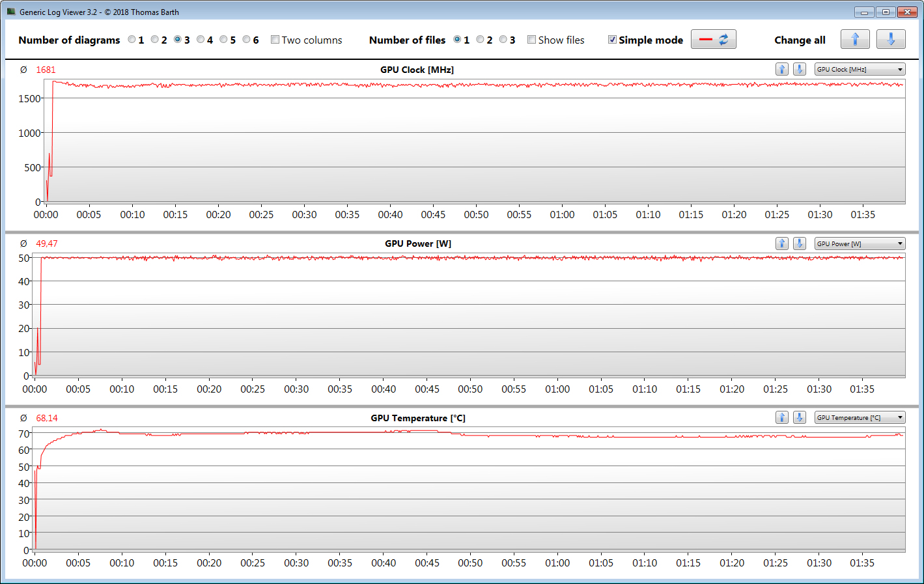Click down arrow beside GPU Temperature dropdown
The height and width of the screenshot is (584, 924).
point(800,418)
